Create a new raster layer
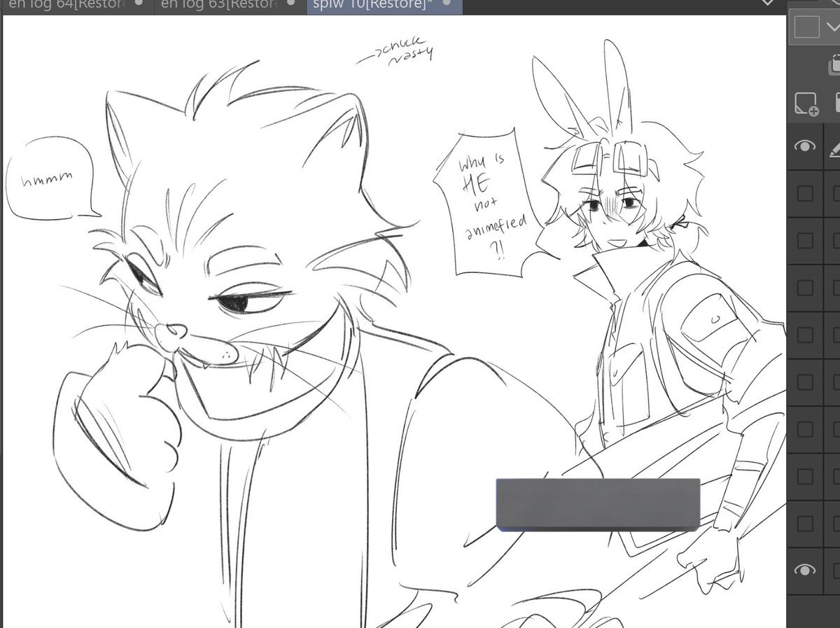Screen dimensions: 840x628 click(x=806, y=104)
